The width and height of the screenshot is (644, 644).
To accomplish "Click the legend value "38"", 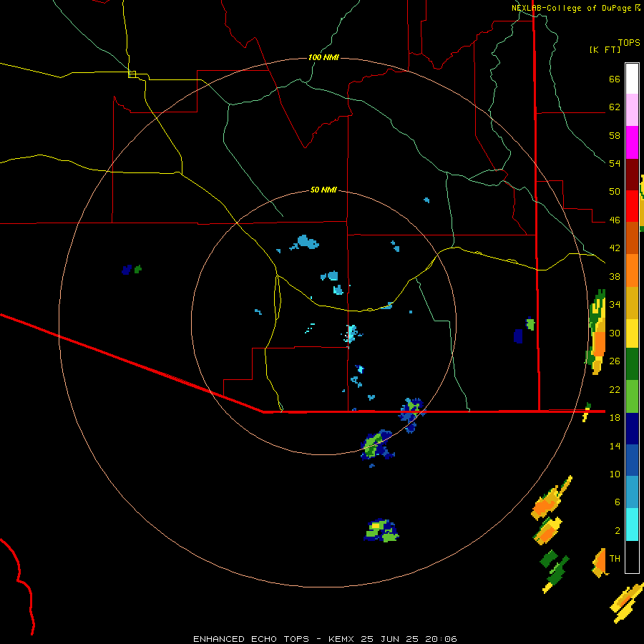I will pyautogui.click(x=615, y=276).
